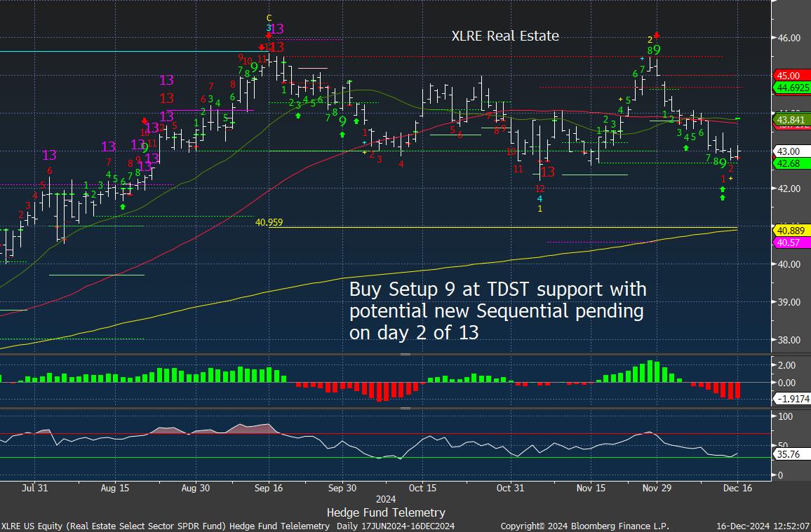Click the yellow C marker at the September high

tap(269, 18)
